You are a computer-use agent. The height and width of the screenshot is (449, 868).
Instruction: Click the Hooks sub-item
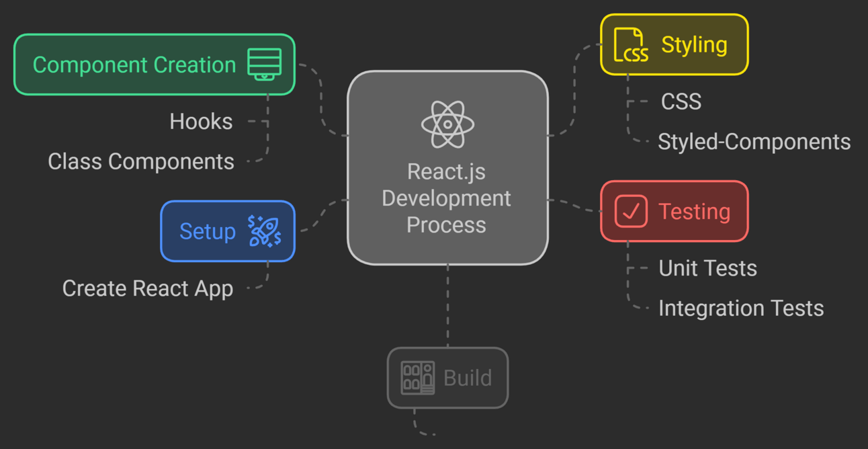[x=201, y=122]
